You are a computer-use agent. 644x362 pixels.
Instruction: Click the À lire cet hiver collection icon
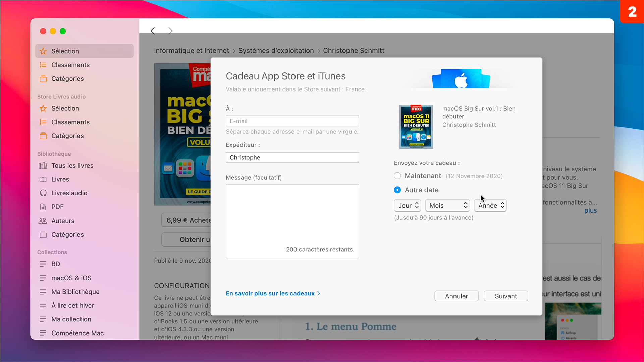pos(43,305)
